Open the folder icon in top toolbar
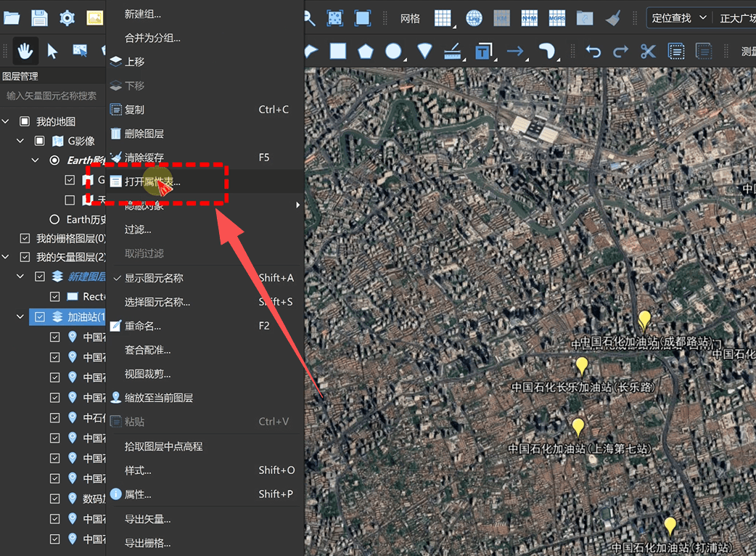This screenshot has width=756, height=556. pyautogui.click(x=12, y=18)
